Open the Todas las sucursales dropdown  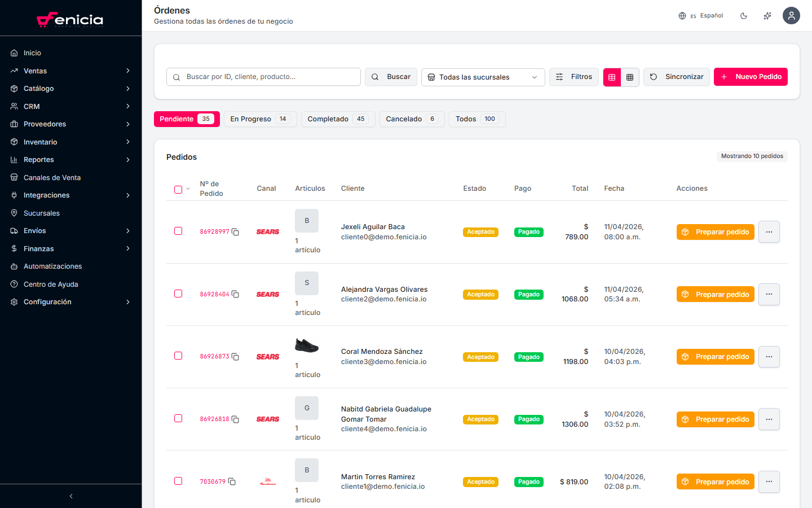483,77
